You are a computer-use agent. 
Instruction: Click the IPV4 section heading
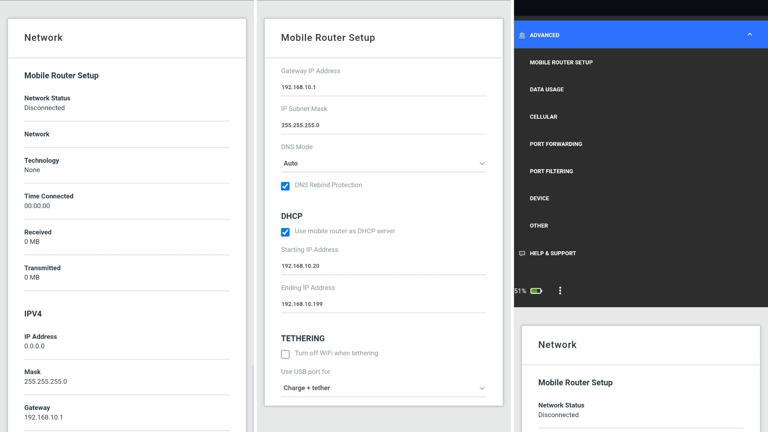pos(33,314)
